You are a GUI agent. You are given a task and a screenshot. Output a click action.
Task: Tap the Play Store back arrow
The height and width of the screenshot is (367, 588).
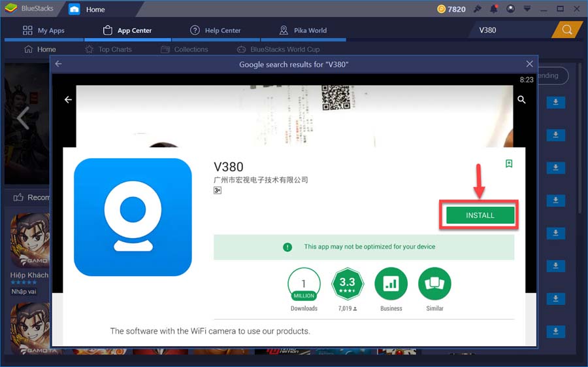click(68, 99)
